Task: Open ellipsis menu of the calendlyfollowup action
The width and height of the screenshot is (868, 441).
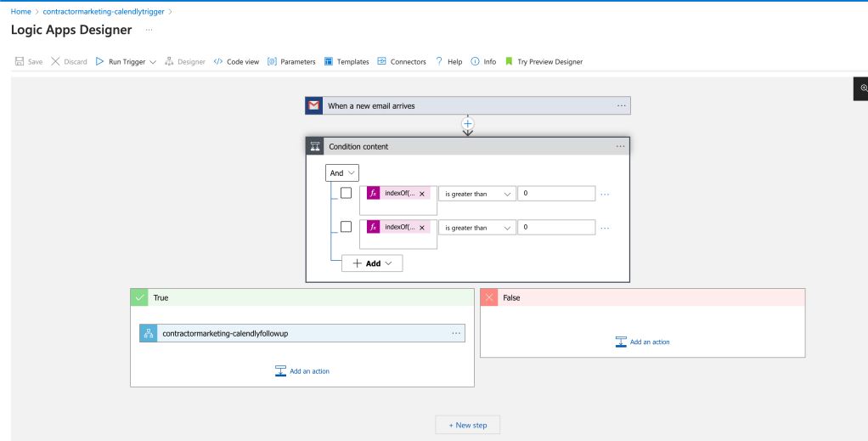Action: click(x=456, y=334)
